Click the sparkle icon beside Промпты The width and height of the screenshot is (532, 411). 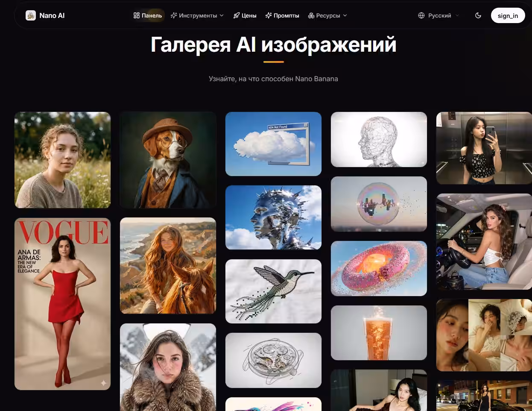click(x=269, y=15)
